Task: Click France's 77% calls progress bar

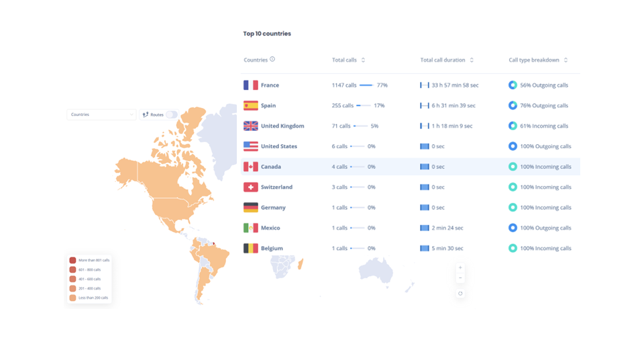Action: click(x=367, y=85)
